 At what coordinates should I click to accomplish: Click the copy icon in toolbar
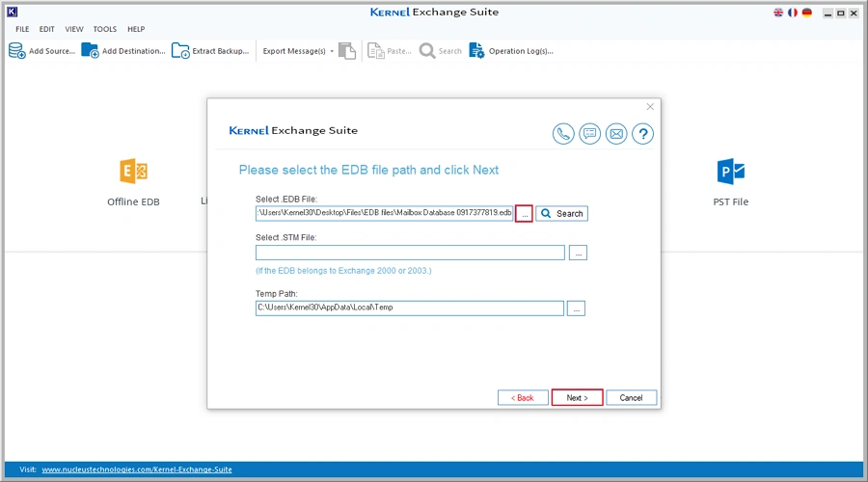(x=347, y=51)
